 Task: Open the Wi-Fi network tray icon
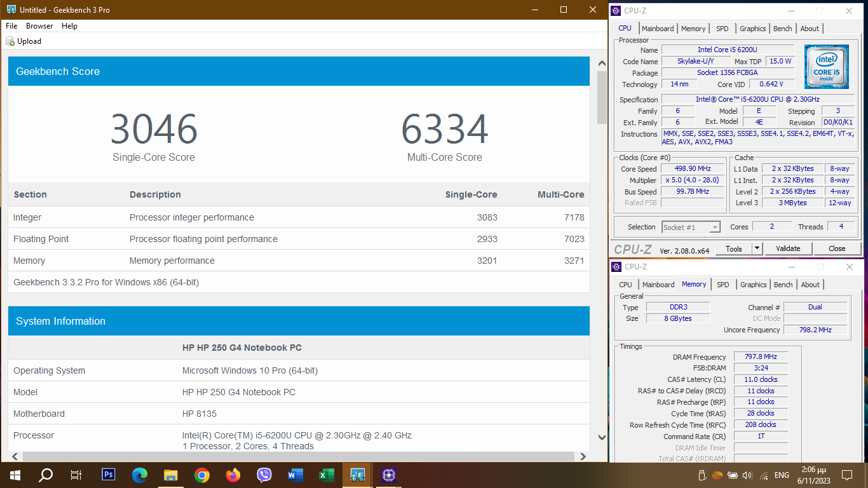point(763,475)
